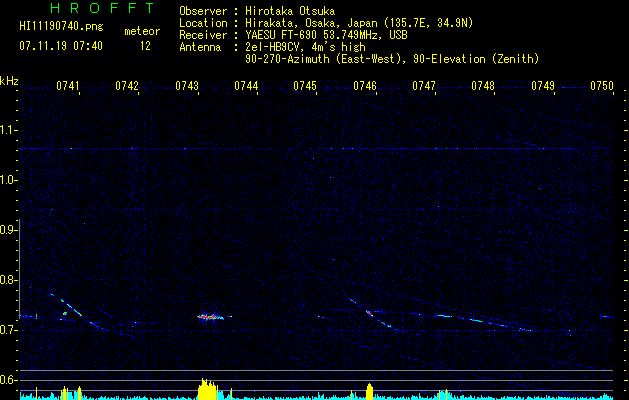Click the antenna 2el-HB9CV line
Viewport: 629px width, 400px height.
(x=305, y=47)
